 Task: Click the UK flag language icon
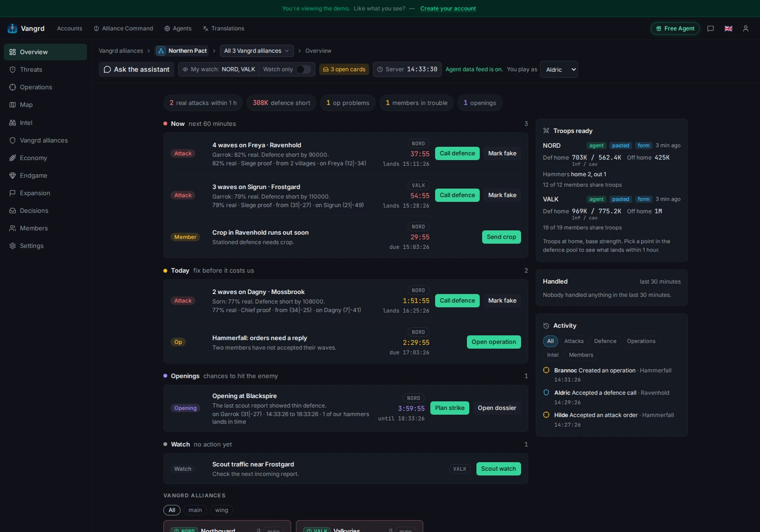728,28
